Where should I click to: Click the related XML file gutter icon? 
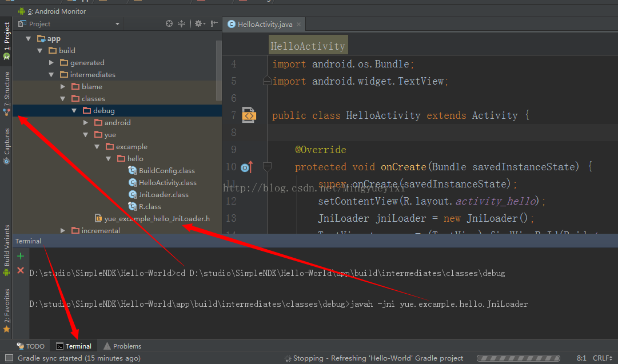pyautogui.click(x=249, y=115)
